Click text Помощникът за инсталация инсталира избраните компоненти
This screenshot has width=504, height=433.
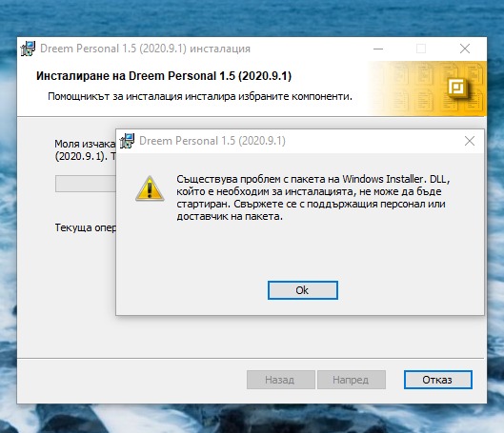[200, 96]
